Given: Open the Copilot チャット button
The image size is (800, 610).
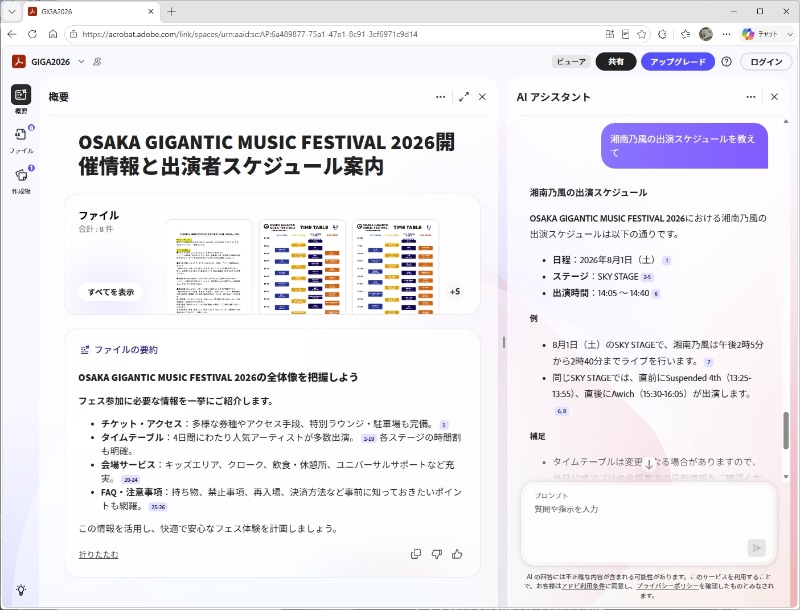Looking at the screenshot, I should [x=760, y=34].
